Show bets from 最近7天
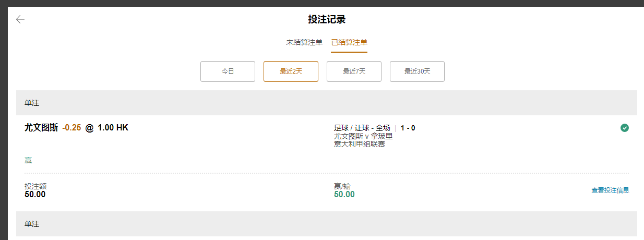644x240 pixels. coord(354,71)
